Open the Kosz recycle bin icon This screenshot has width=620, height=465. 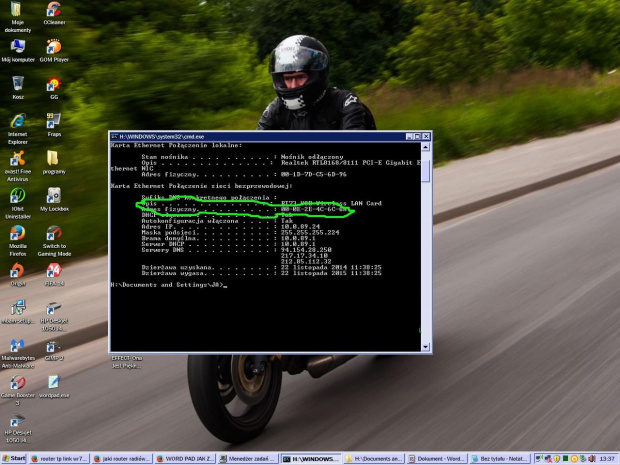pyautogui.click(x=17, y=85)
